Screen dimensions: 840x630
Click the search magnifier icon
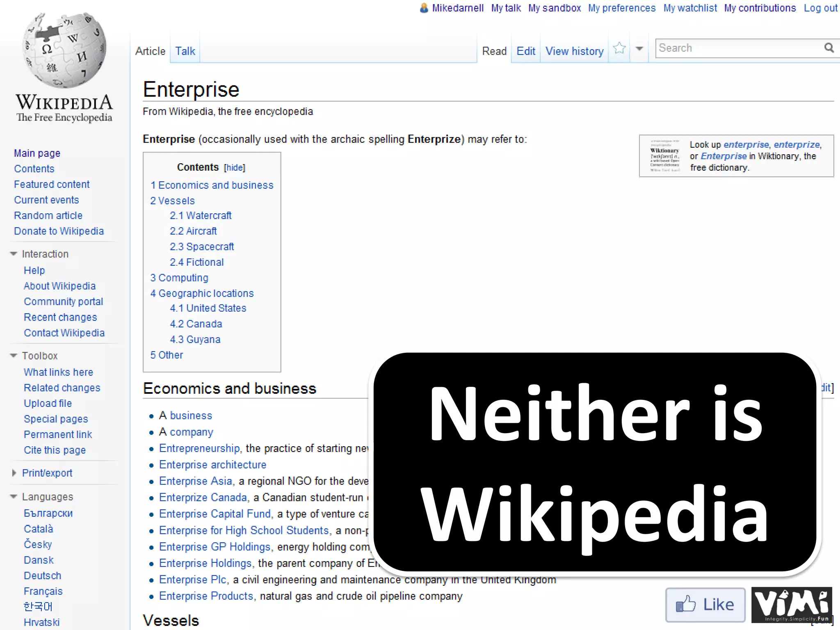pos(829,48)
